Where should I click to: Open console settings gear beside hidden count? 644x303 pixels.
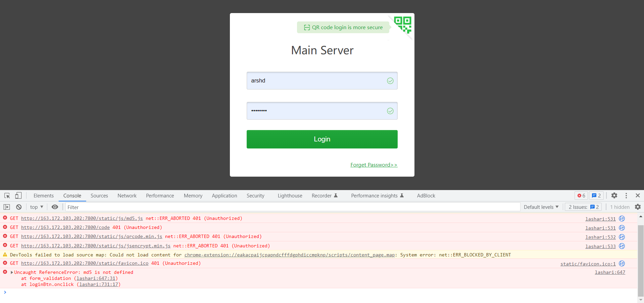coord(638,207)
